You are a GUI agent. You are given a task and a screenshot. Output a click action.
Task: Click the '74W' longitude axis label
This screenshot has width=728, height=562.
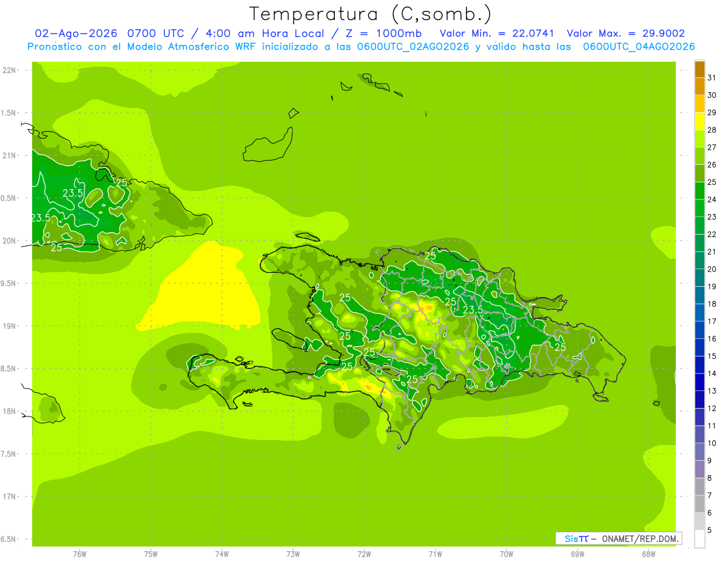(x=222, y=554)
